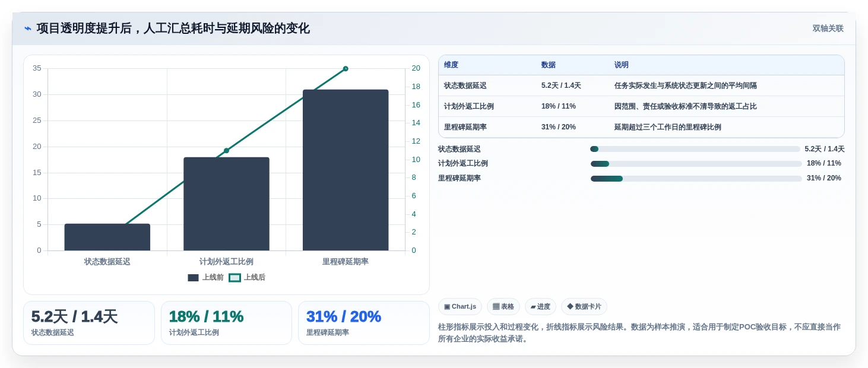Click the line point on 计划外返工比例
Viewport: 868px width, 368px height.
point(226,151)
